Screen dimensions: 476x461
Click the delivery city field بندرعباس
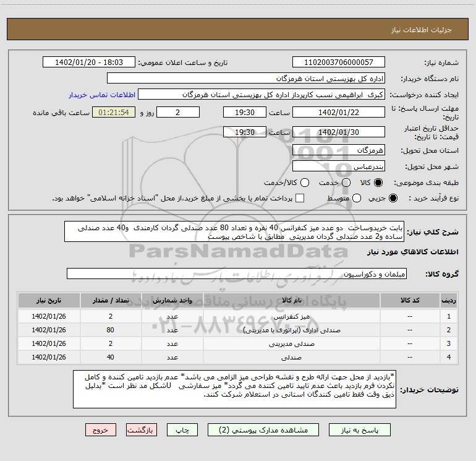point(339,166)
